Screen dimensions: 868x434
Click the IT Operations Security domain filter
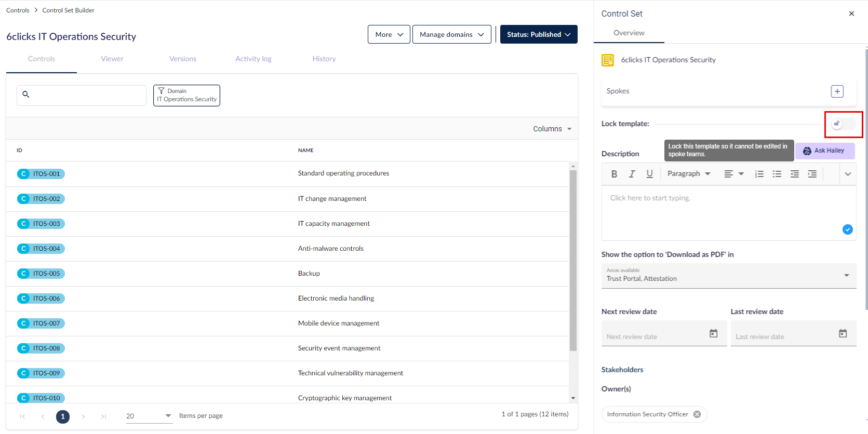pos(186,96)
